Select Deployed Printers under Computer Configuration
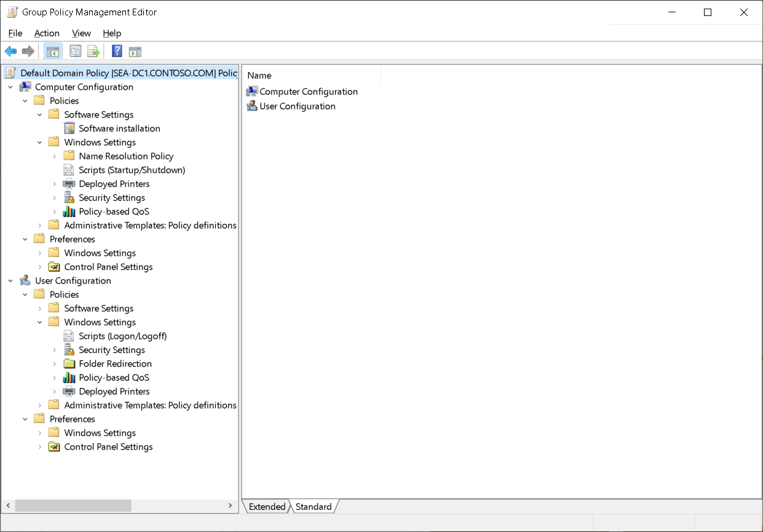763x532 pixels. click(114, 183)
